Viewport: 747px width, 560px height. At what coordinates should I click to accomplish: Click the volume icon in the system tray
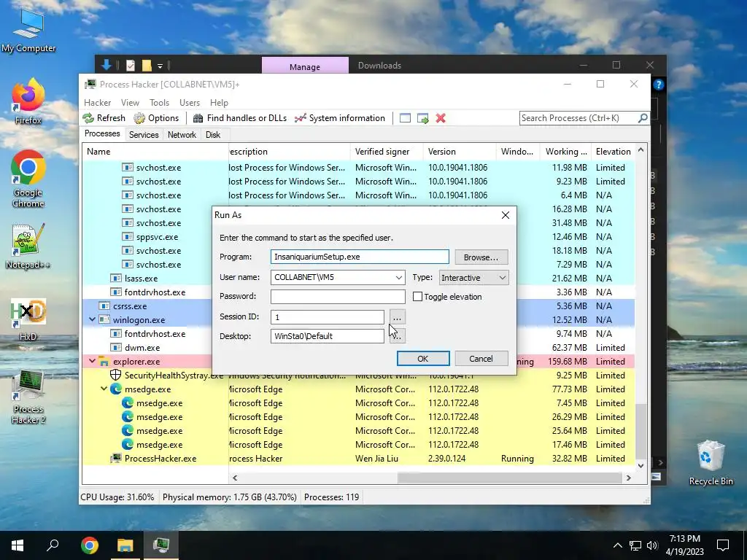(x=652, y=545)
